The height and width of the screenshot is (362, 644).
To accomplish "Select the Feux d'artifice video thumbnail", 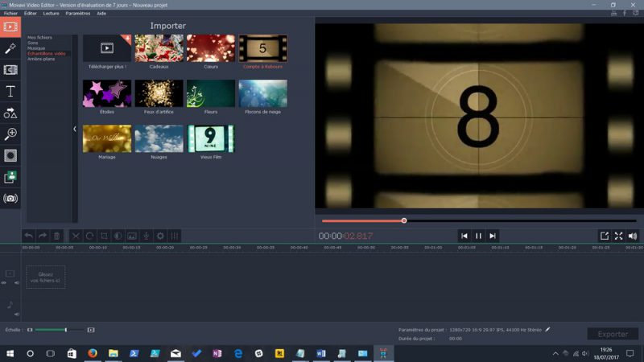I will pyautogui.click(x=159, y=94).
